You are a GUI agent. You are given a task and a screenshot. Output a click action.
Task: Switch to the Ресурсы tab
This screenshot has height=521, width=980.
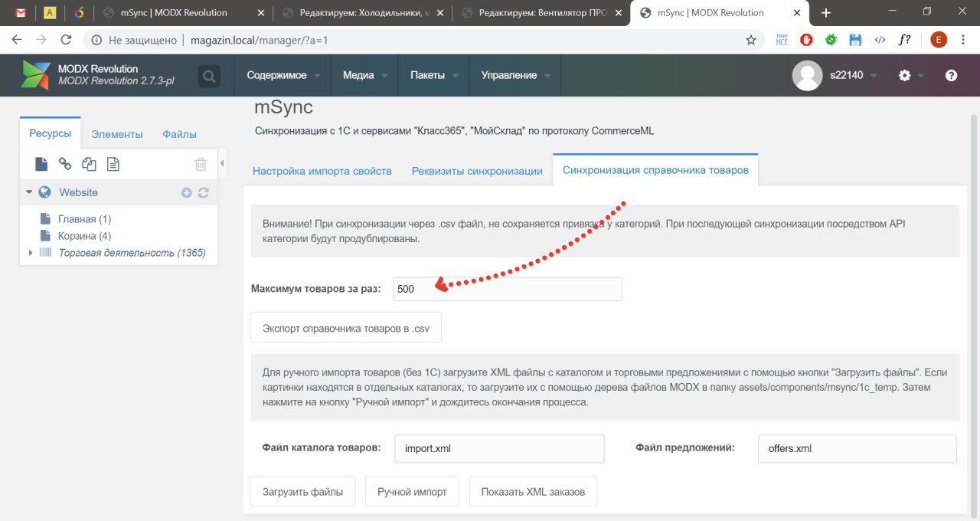click(x=50, y=133)
